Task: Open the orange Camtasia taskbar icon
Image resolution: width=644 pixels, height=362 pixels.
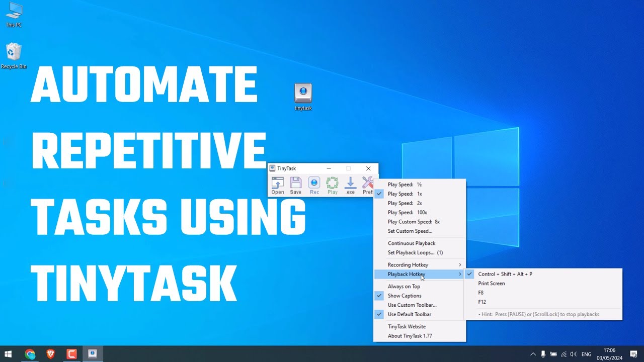Action: click(71, 354)
